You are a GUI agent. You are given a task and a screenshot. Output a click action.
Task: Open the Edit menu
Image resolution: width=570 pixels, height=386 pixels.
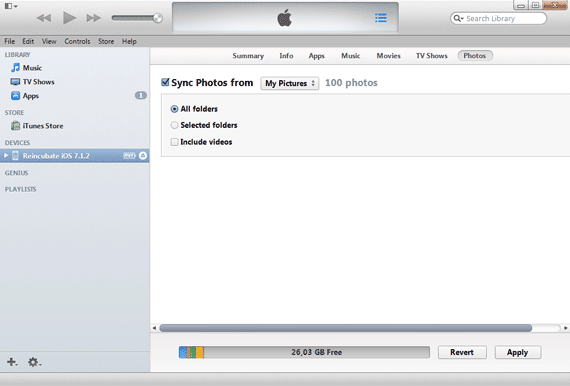click(x=28, y=41)
